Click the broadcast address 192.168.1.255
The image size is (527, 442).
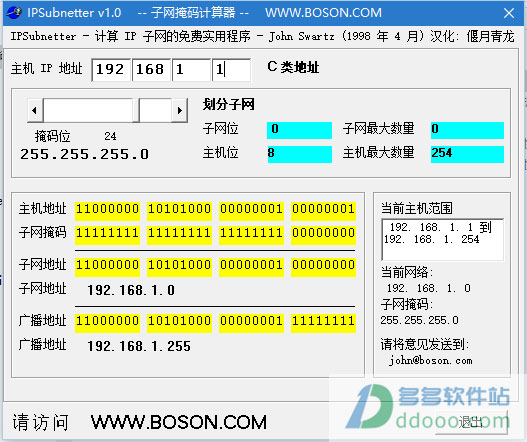(x=139, y=347)
